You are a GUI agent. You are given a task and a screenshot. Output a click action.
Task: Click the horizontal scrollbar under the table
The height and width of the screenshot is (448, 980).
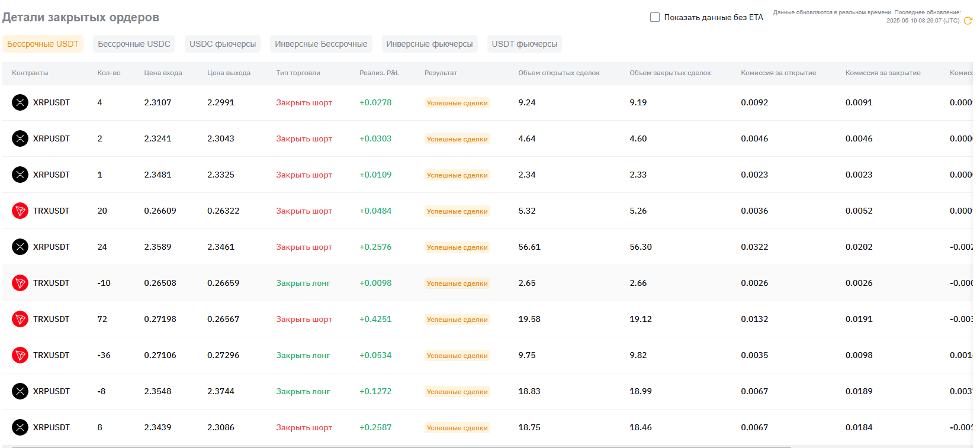pyautogui.click(x=401, y=447)
